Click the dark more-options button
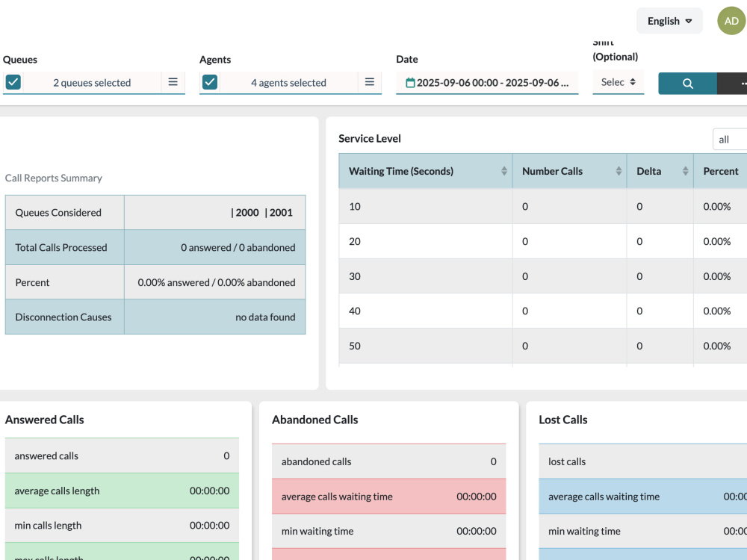This screenshot has height=560, width=747. click(x=732, y=84)
